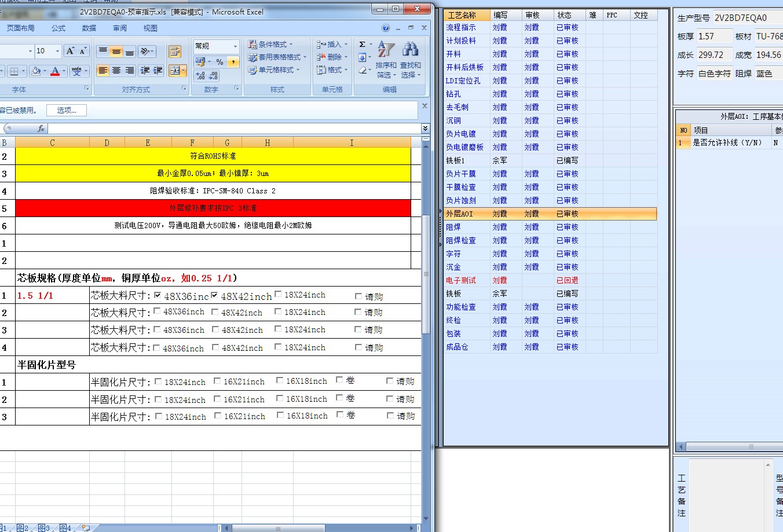Image resolution: width=783 pixels, height=532 pixels.
Task: Open the 查找和选择 dropdown
Action: coord(410,60)
